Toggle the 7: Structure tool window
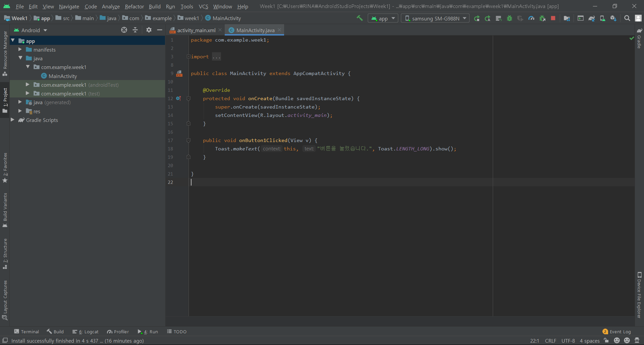644x345 pixels. click(5, 254)
